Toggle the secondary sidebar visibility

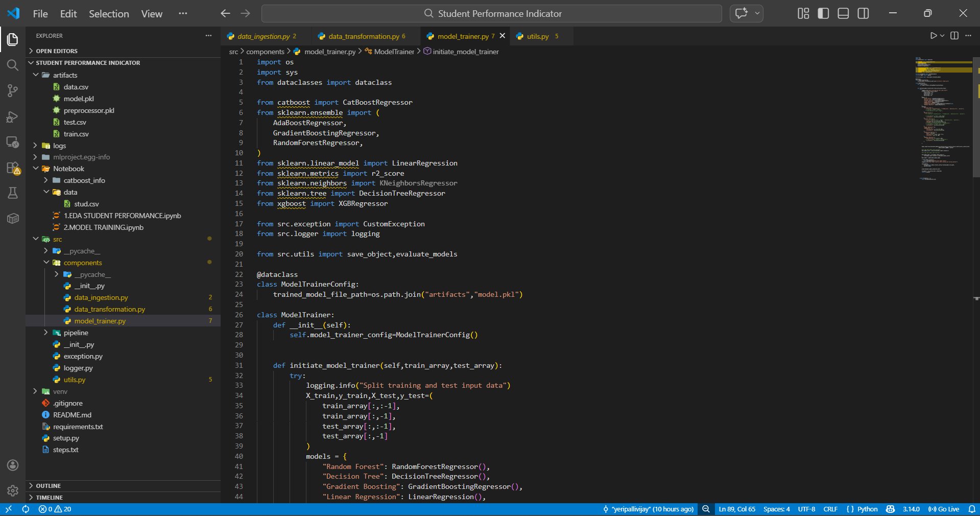pyautogui.click(x=863, y=14)
